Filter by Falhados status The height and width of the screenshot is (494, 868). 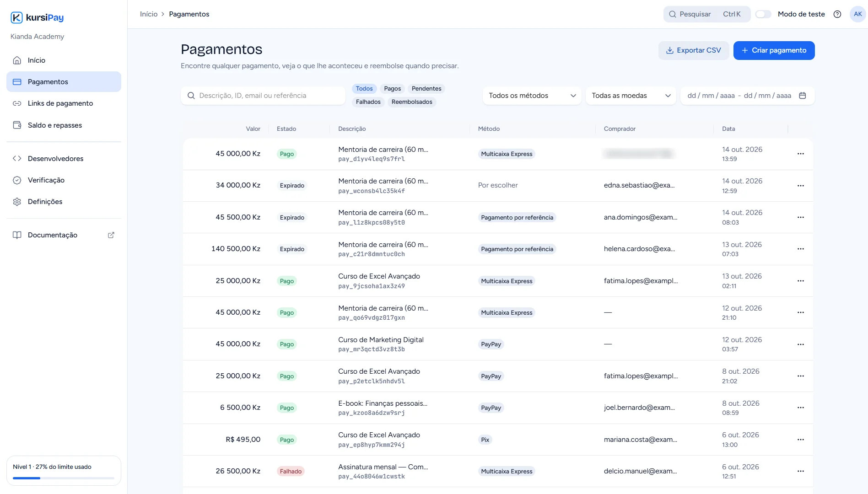pos(368,102)
